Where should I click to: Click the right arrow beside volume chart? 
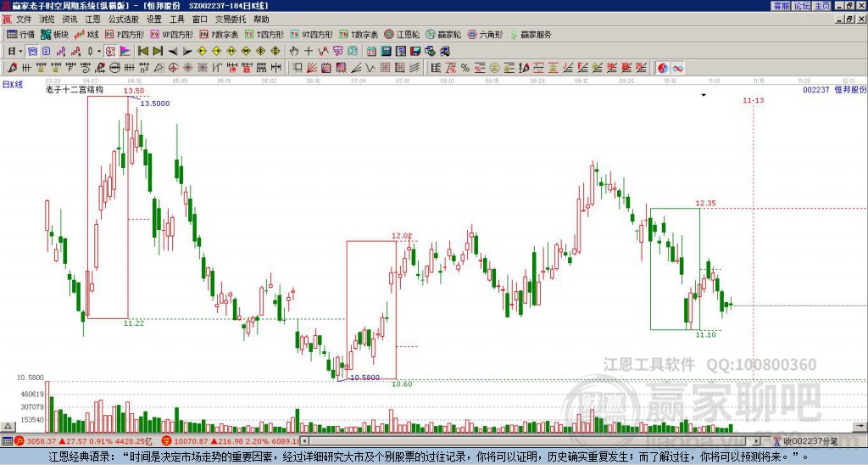click(x=860, y=426)
